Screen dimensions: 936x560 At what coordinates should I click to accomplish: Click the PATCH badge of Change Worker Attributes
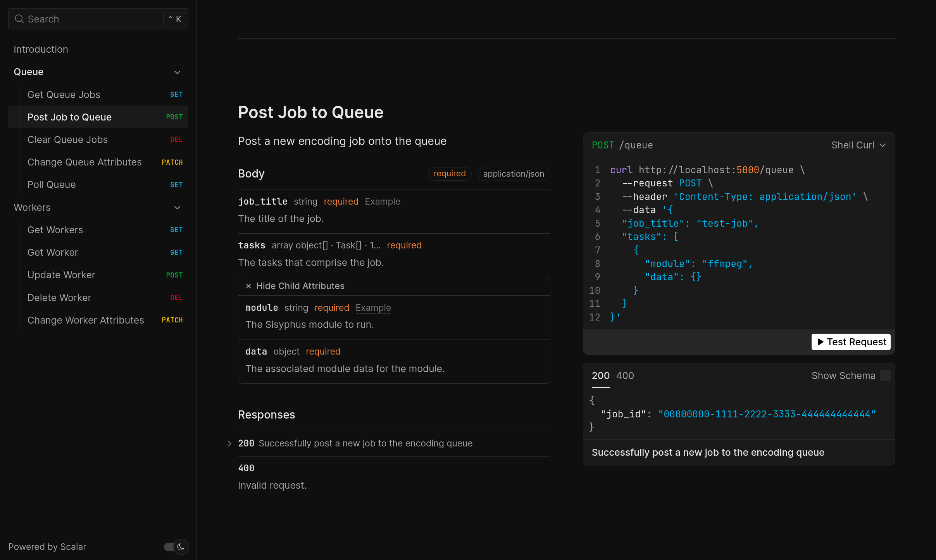pos(172,320)
